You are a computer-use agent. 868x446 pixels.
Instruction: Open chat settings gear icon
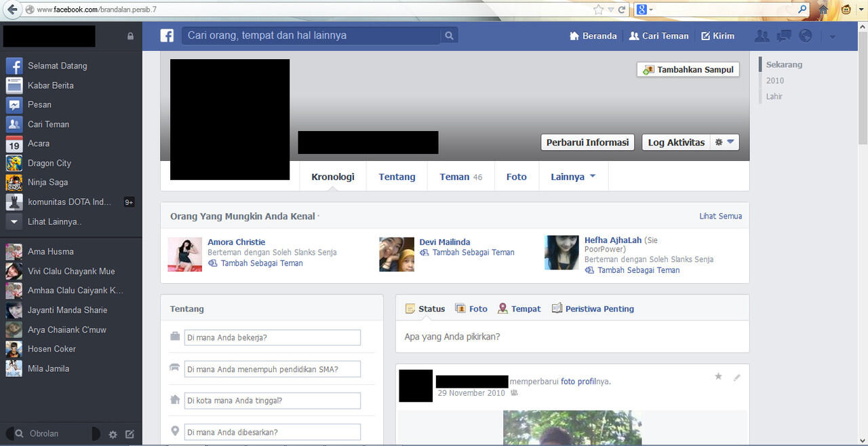coord(113,434)
